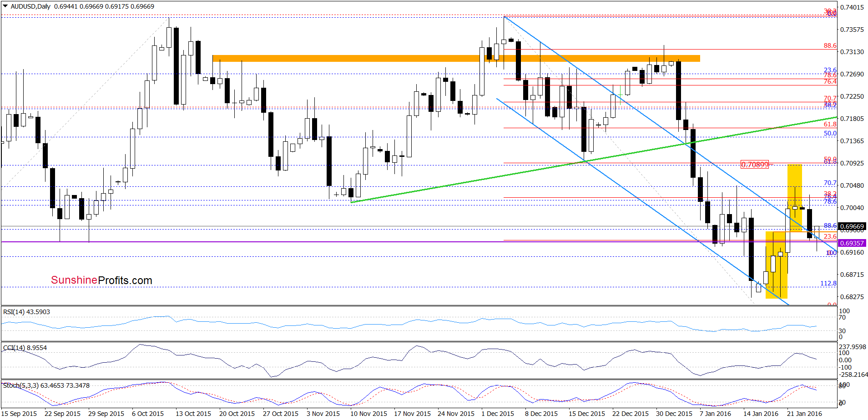Screen dimensions: 868x420
Task: Click the 15 Sep 2015 date label
Action: click(x=19, y=414)
